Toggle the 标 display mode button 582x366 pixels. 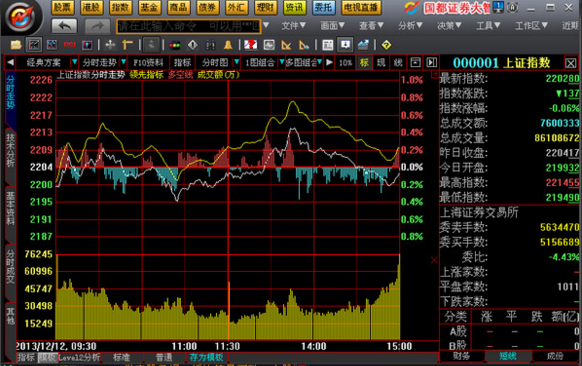coord(364,63)
